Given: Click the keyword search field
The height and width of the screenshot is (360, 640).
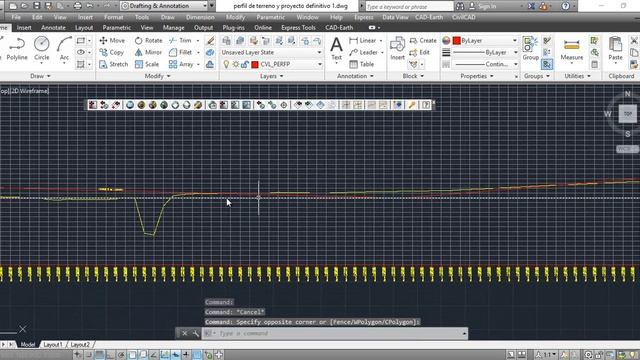Looking at the screenshot, I should point(409,6).
